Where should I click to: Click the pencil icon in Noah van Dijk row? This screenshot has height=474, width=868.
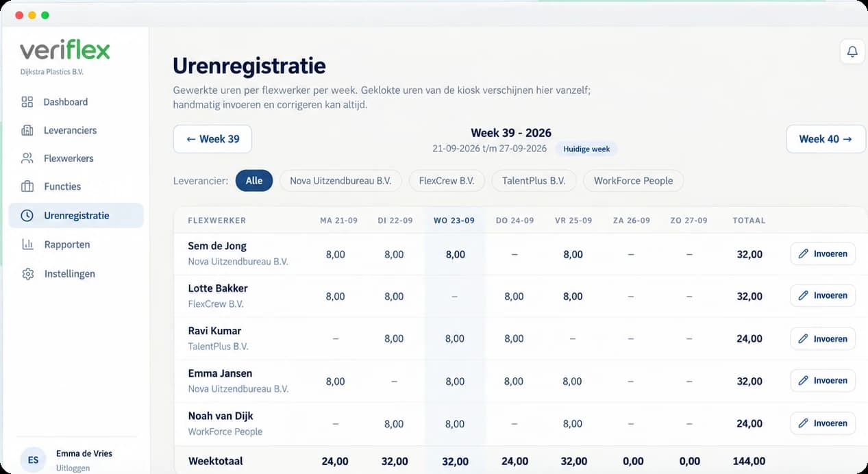pyautogui.click(x=803, y=423)
